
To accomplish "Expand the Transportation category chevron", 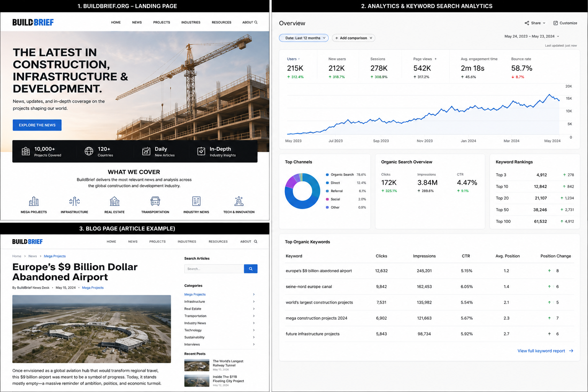I will click(x=254, y=316).
